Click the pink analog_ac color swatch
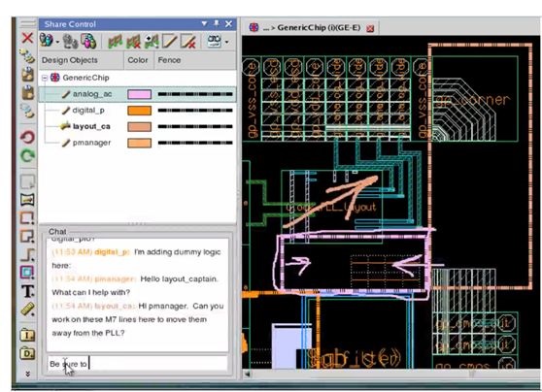Image resolution: width=542 pixels, height=392 pixels. 139,94
